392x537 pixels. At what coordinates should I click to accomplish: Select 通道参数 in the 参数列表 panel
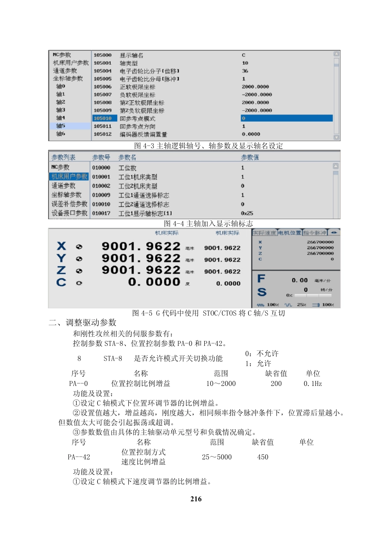(x=64, y=186)
